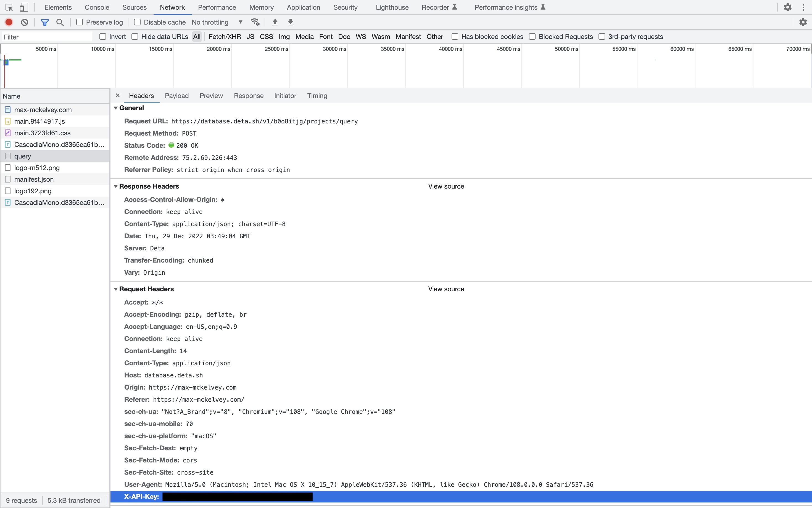This screenshot has width=812, height=508.
Task: Select the query request row
Action: tap(55, 156)
